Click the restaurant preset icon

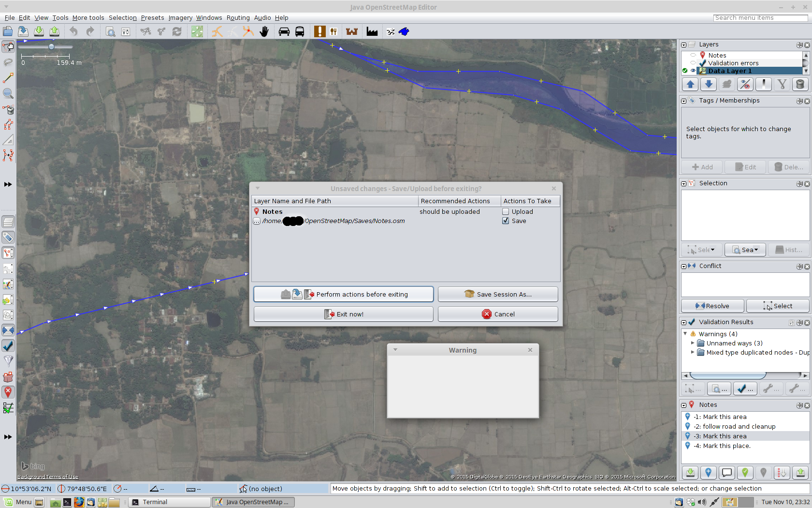point(333,31)
